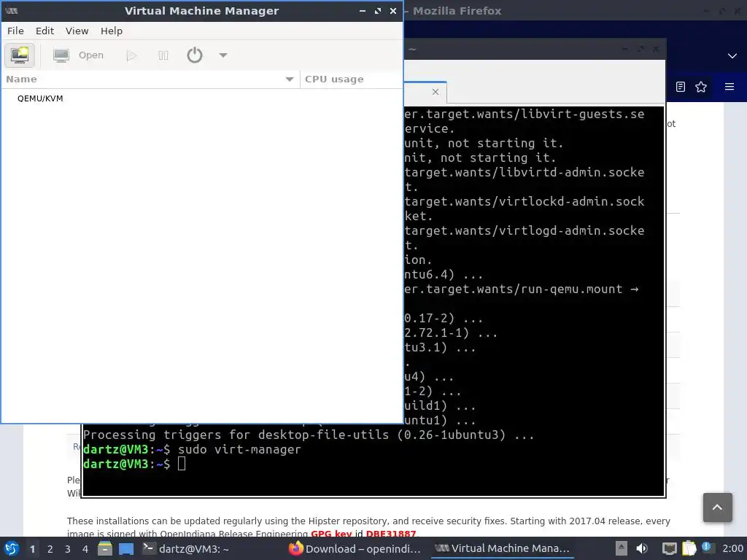Click the clipboard tray icon
The height and width of the screenshot is (560, 747).
689,548
